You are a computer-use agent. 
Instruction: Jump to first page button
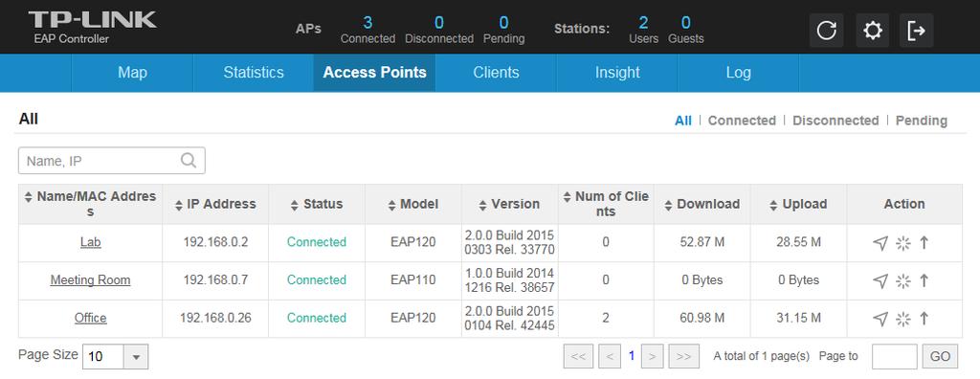(578, 356)
